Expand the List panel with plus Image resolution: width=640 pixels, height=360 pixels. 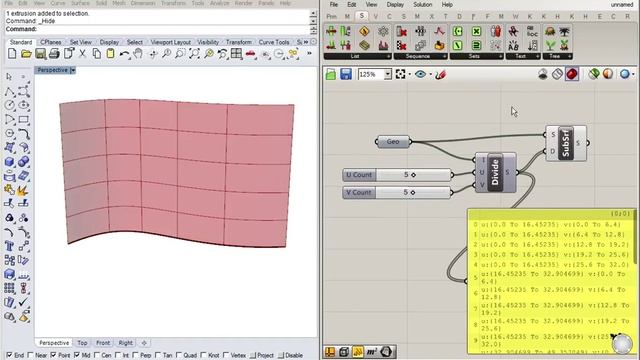coord(388,56)
